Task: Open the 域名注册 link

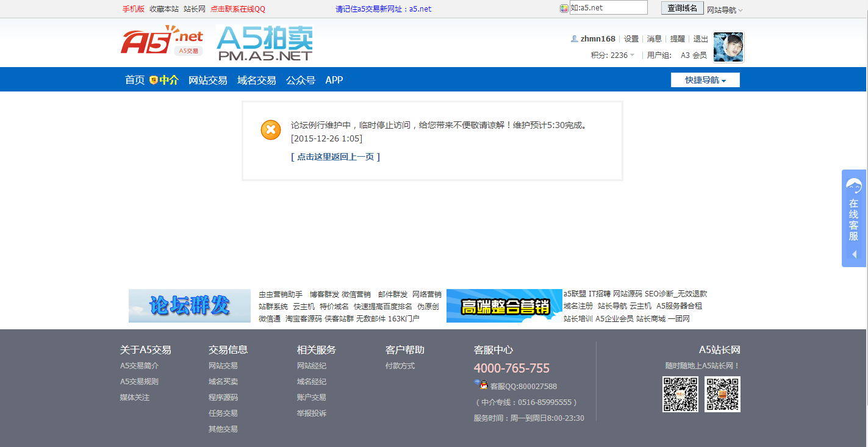Action: (578, 306)
